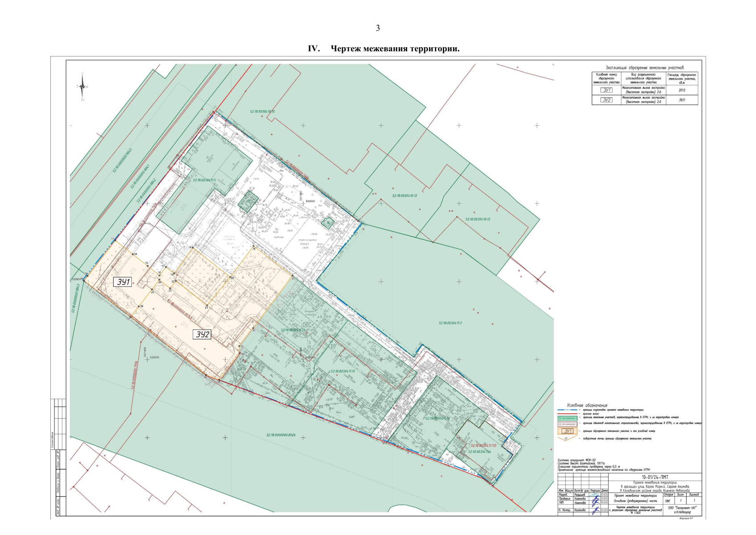Click the ЗУ2 box in explication table
This screenshot has width=756, height=535.
[x=606, y=100]
